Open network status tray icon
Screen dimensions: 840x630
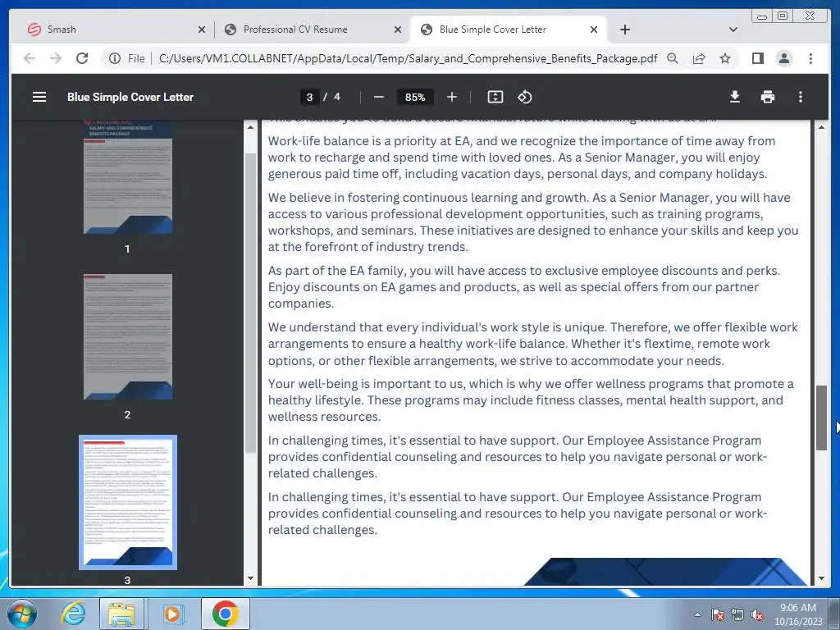[x=737, y=614]
